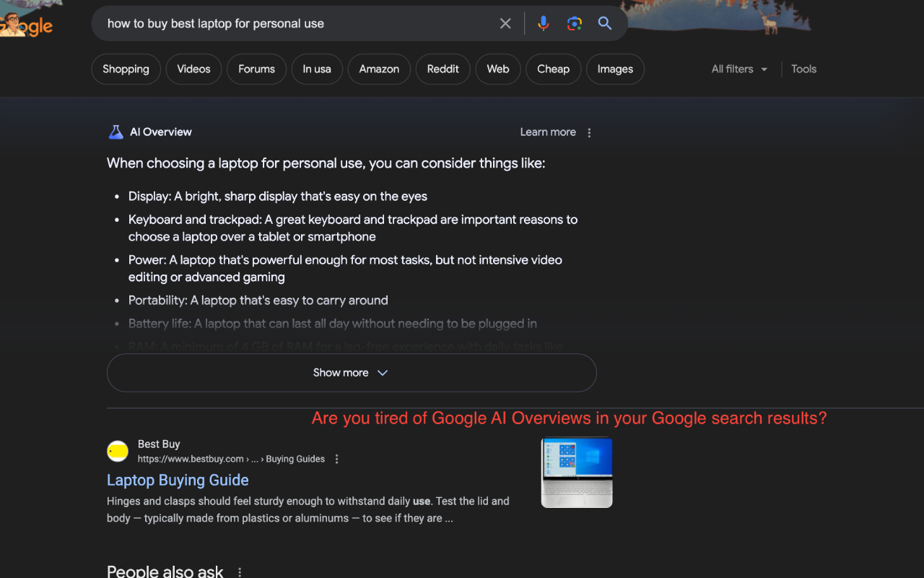The image size is (924, 578).
Task: Open Google Lens camera search
Action: (x=574, y=23)
